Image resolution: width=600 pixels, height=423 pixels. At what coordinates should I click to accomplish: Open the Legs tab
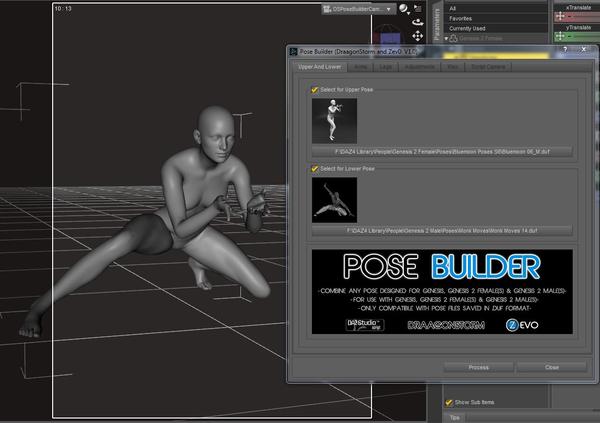[x=386, y=67]
